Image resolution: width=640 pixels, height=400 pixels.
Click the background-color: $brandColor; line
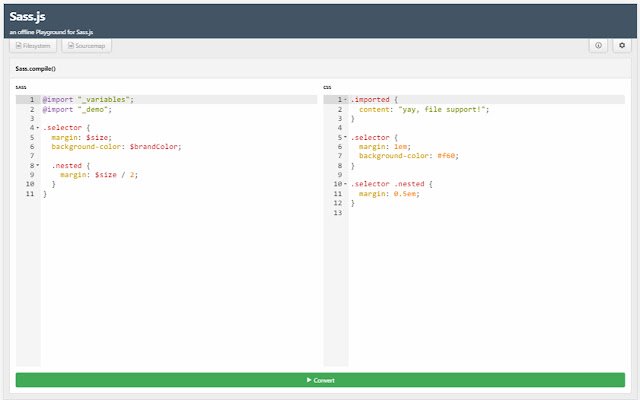116,147
